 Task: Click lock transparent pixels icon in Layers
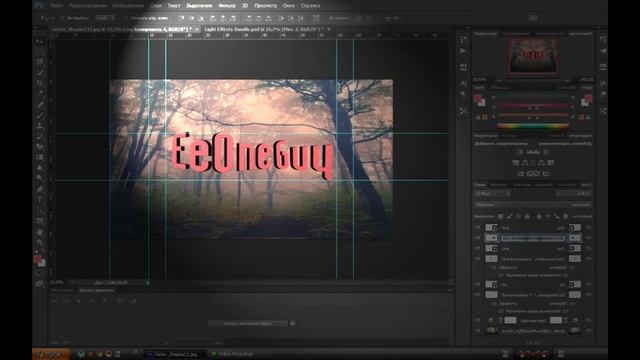click(x=500, y=216)
